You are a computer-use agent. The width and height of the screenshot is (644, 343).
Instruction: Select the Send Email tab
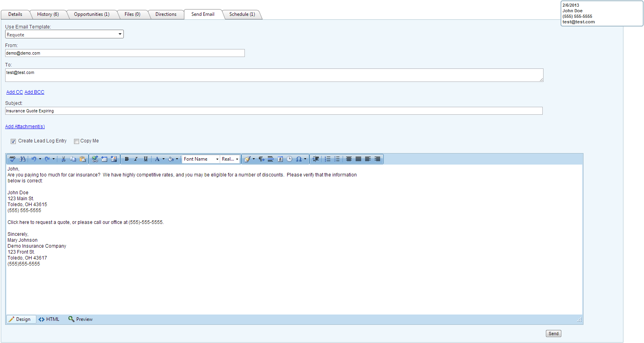point(203,14)
